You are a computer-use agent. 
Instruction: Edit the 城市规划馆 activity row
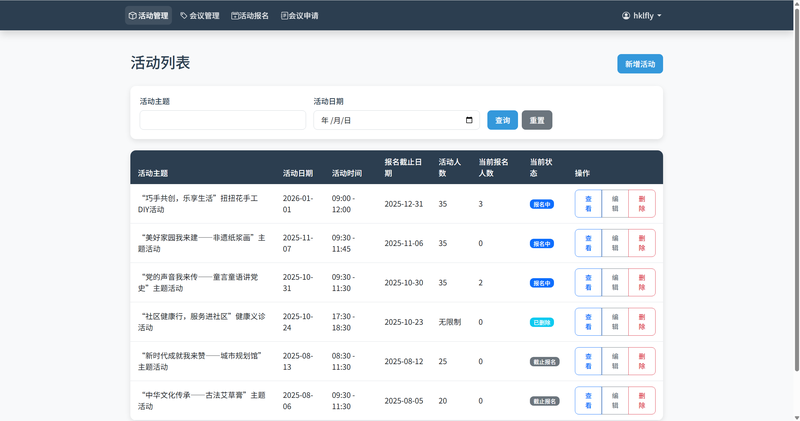pyautogui.click(x=615, y=361)
